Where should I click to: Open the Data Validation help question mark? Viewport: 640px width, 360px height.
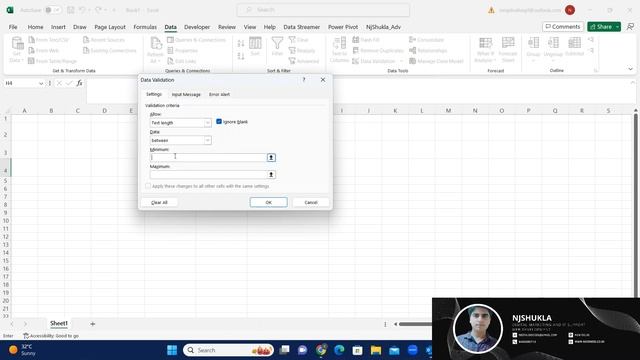pos(304,80)
